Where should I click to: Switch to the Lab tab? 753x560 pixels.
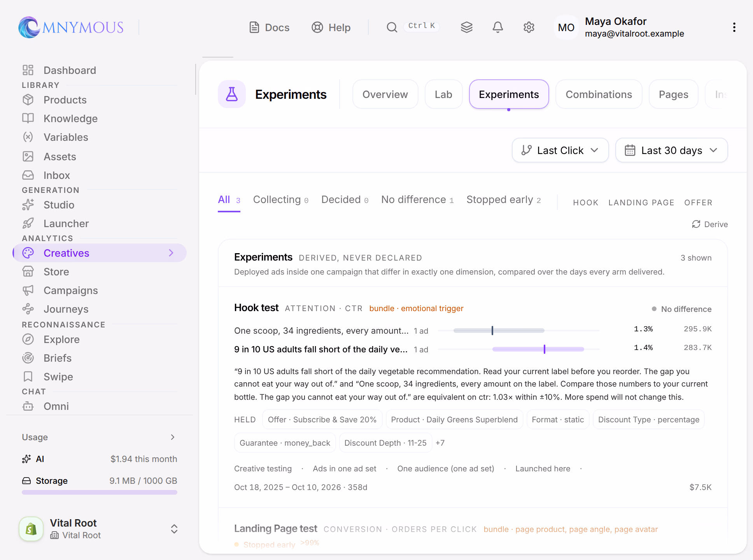coord(443,94)
